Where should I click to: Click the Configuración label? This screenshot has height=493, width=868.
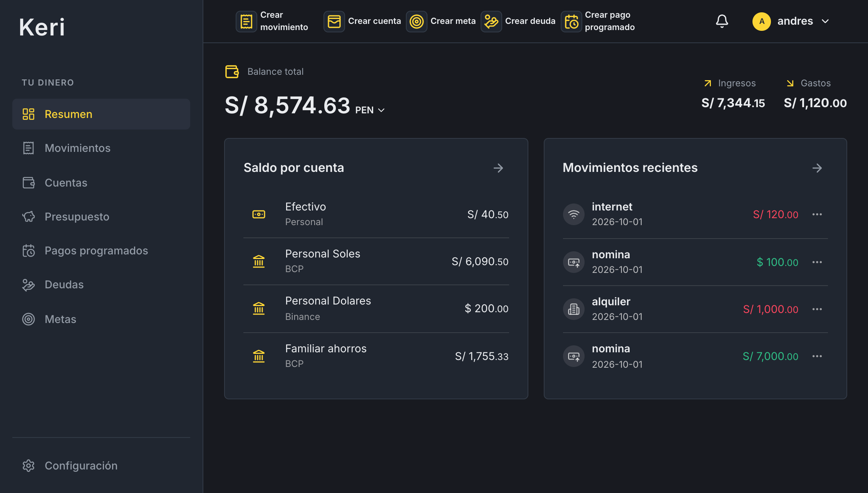click(81, 466)
